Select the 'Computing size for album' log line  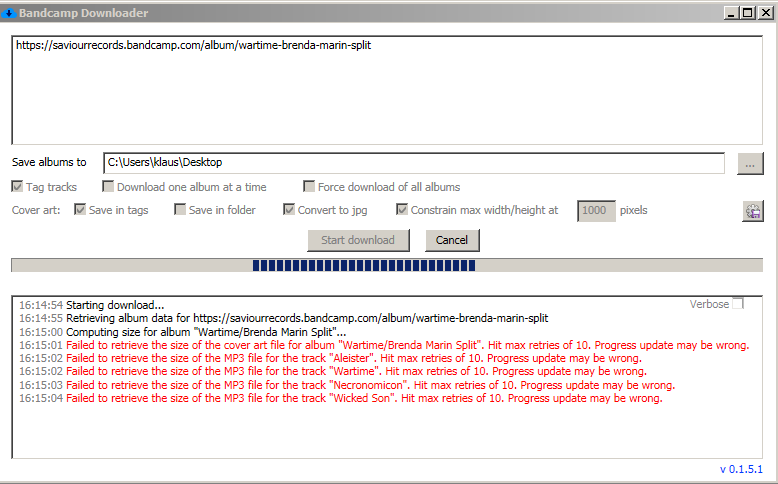point(183,332)
